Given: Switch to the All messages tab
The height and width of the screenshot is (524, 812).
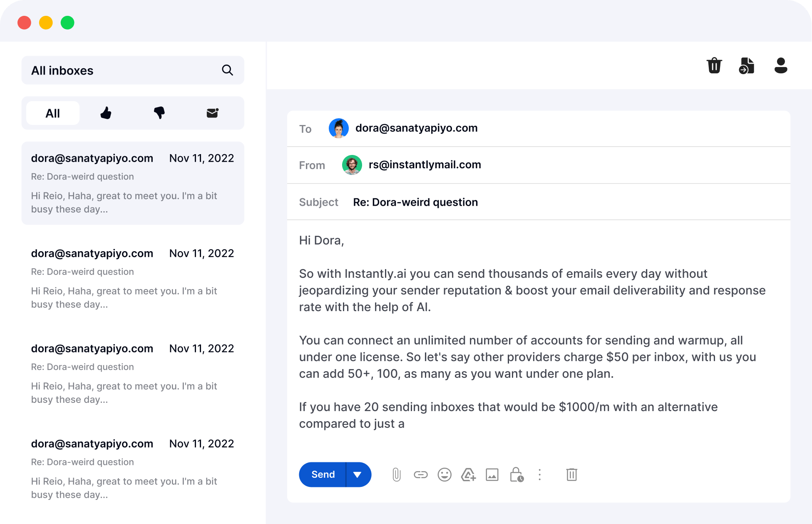Looking at the screenshot, I should (x=52, y=112).
